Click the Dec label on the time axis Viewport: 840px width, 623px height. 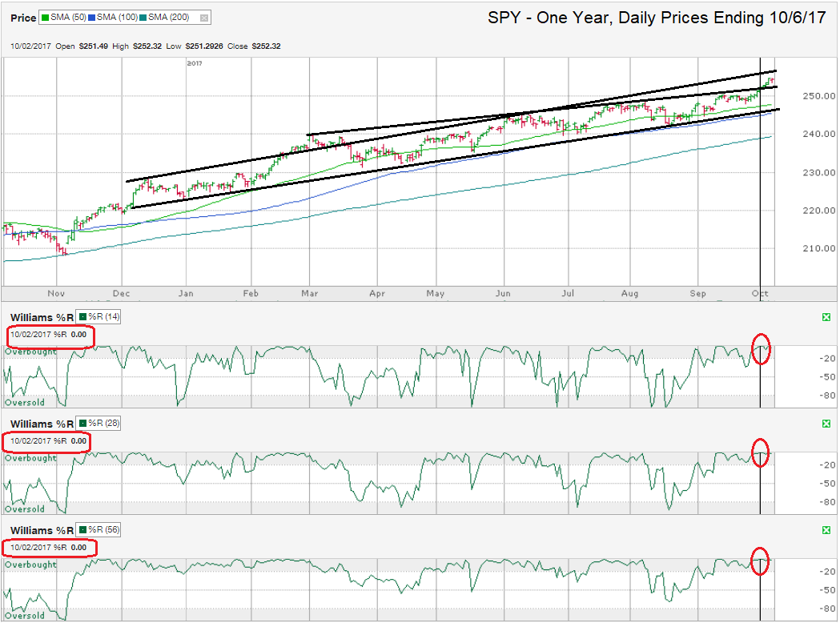click(x=122, y=294)
